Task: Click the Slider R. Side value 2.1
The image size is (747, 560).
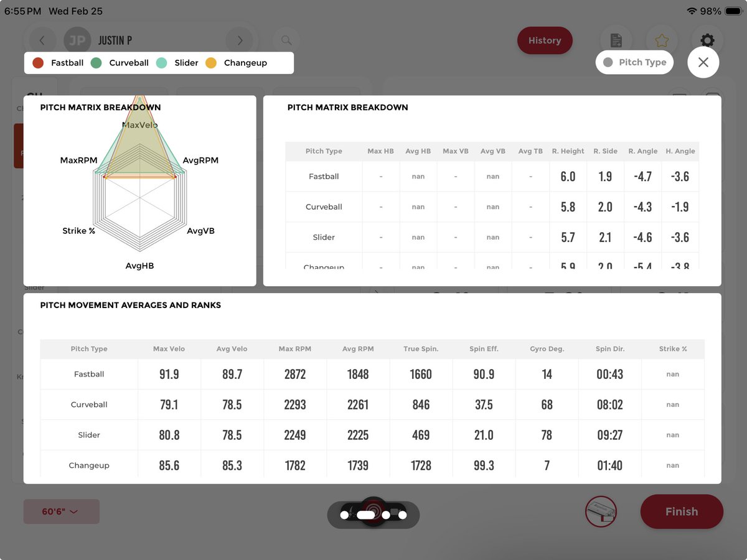Action: (x=605, y=238)
